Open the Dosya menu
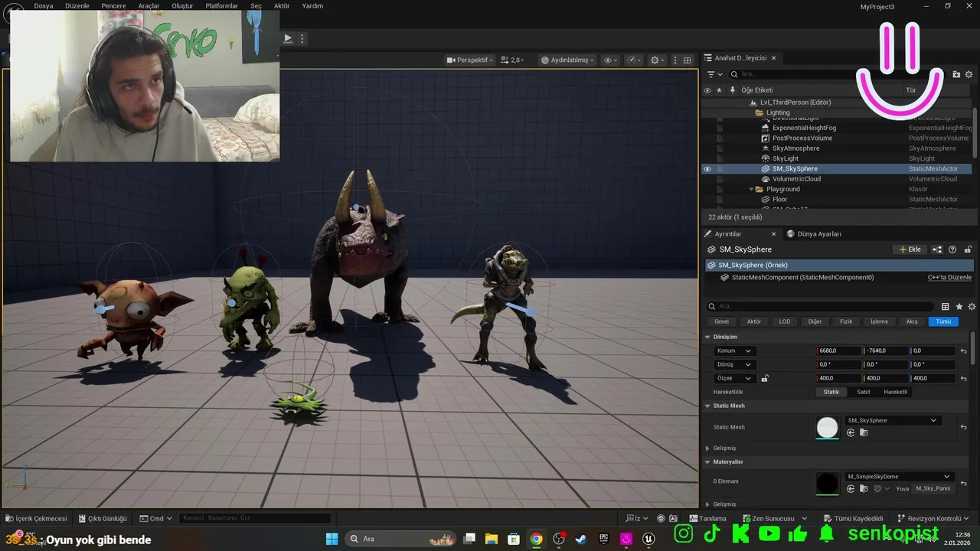The height and width of the screenshot is (551, 980). tap(44, 5)
